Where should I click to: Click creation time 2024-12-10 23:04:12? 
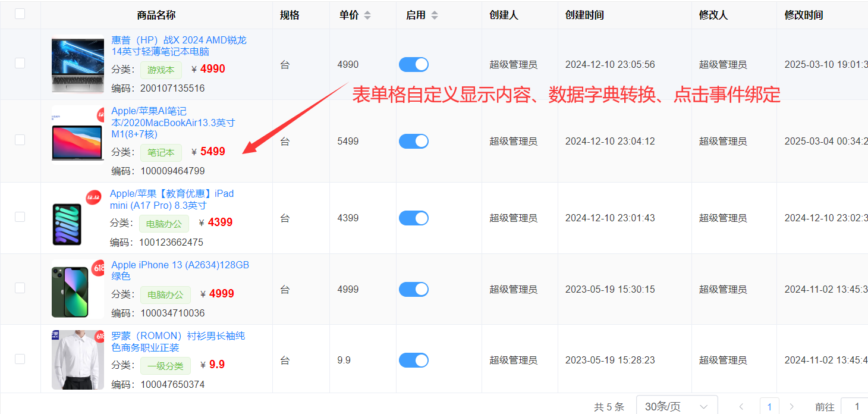[x=610, y=142]
